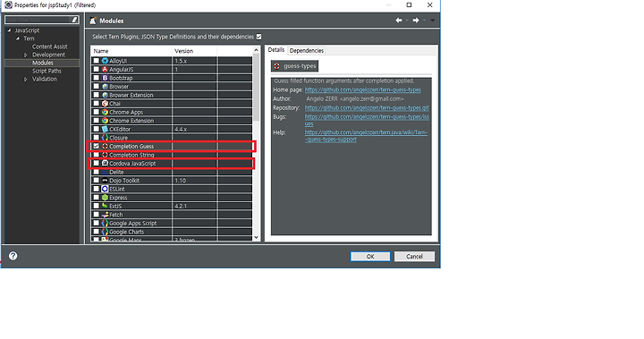Select Content Assist in the tree
This screenshot has height=339, width=644.
tap(50, 47)
